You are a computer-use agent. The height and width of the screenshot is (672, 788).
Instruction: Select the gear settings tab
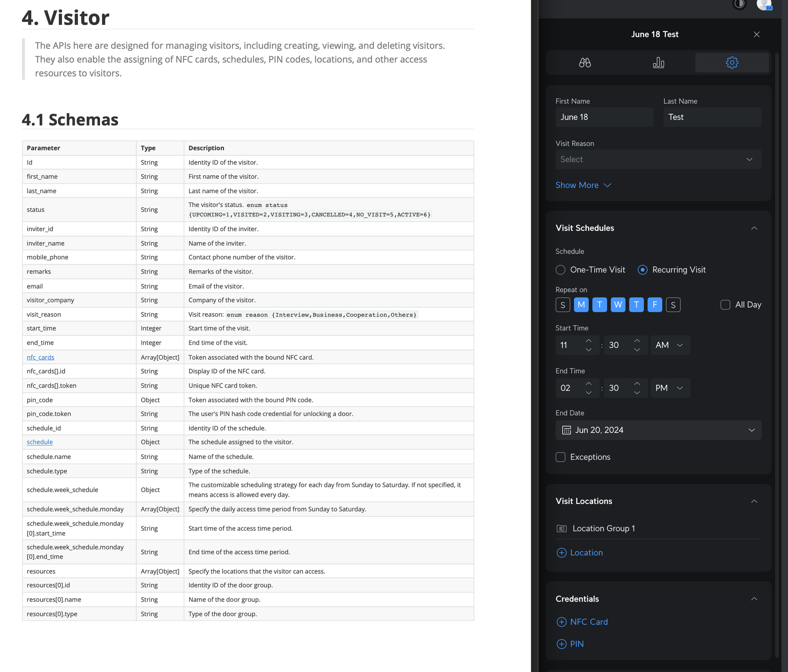point(732,63)
